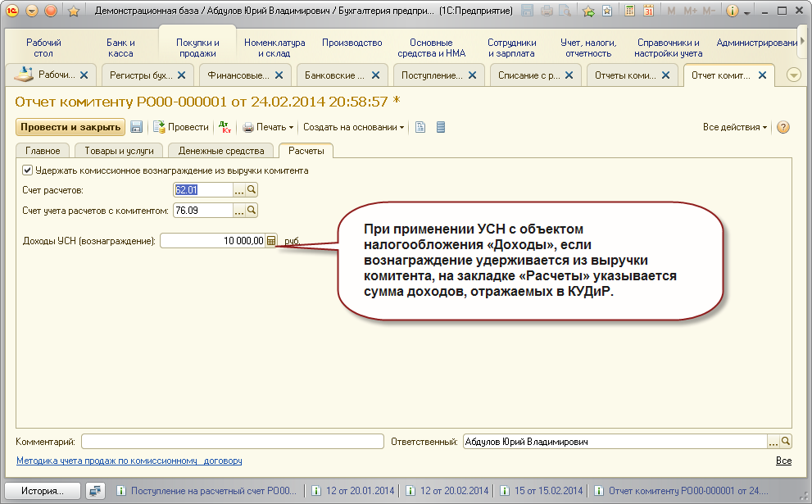Open the main menu round arrow button
The width and height of the screenshot is (812, 504).
click(32, 11)
